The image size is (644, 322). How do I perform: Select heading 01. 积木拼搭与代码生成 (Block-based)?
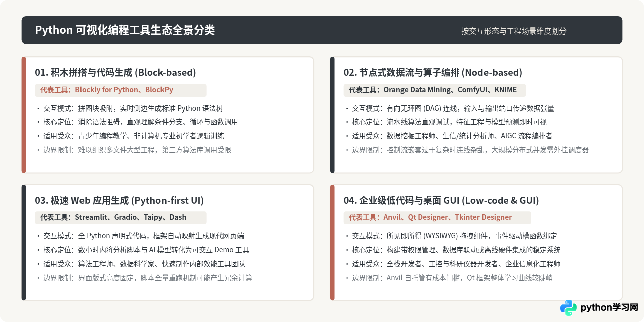(x=115, y=72)
